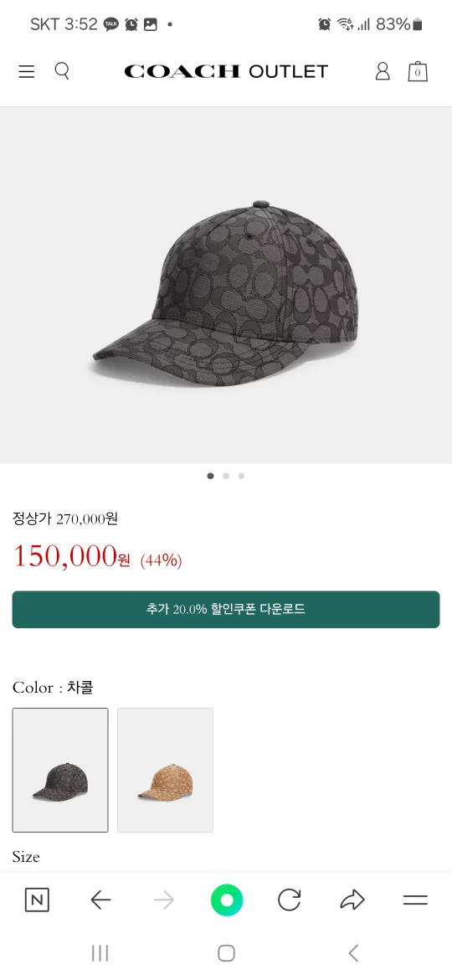
Task: Open the main charcoal cap product image
Action: tap(226, 285)
